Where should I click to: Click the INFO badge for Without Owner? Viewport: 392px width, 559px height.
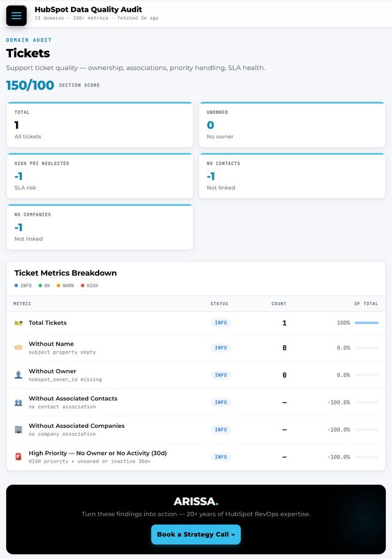[221, 375]
